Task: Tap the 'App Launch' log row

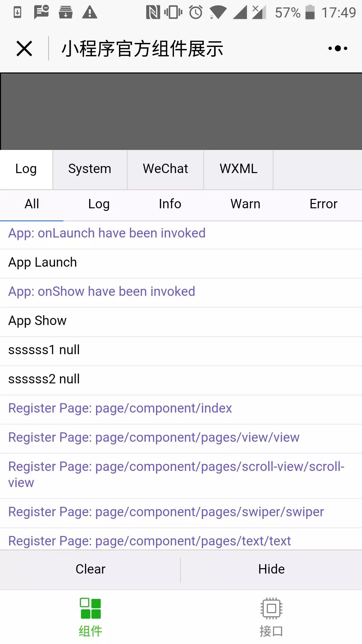Action: coord(181,263)
